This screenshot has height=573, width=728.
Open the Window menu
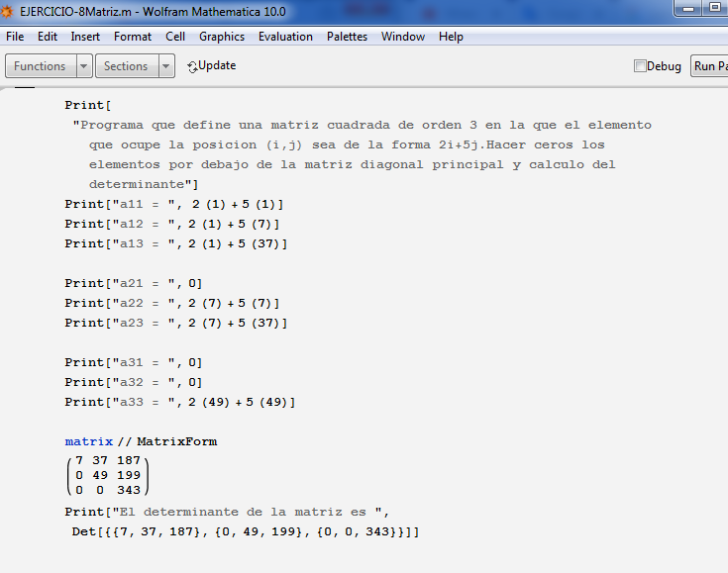coord(402,37)
